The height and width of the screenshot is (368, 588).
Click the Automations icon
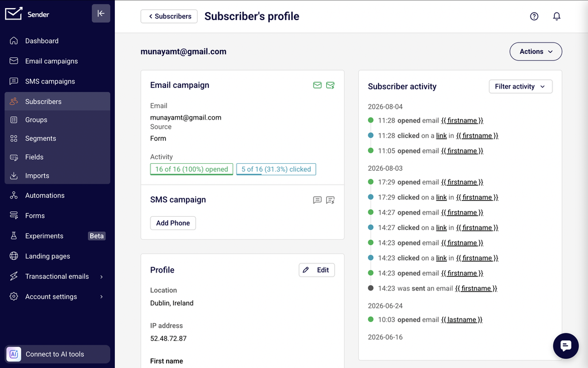[x=14, y=195]
